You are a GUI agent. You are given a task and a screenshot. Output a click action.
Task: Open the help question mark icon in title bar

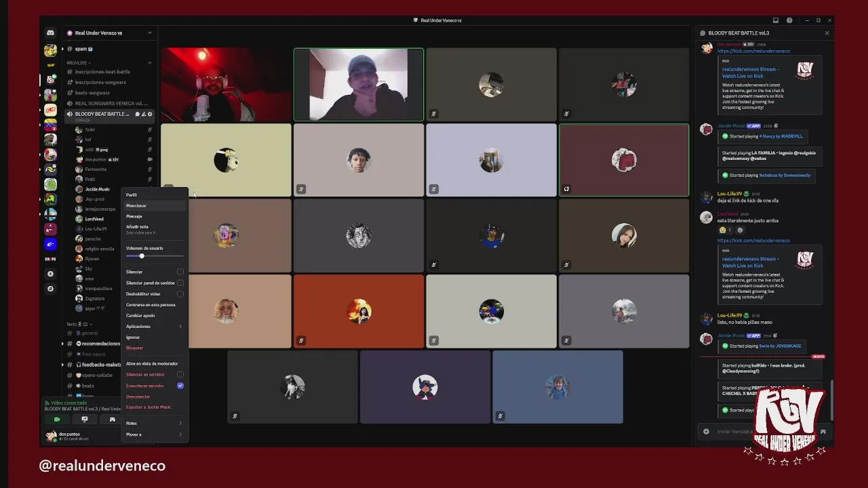(x=789, y=20)
